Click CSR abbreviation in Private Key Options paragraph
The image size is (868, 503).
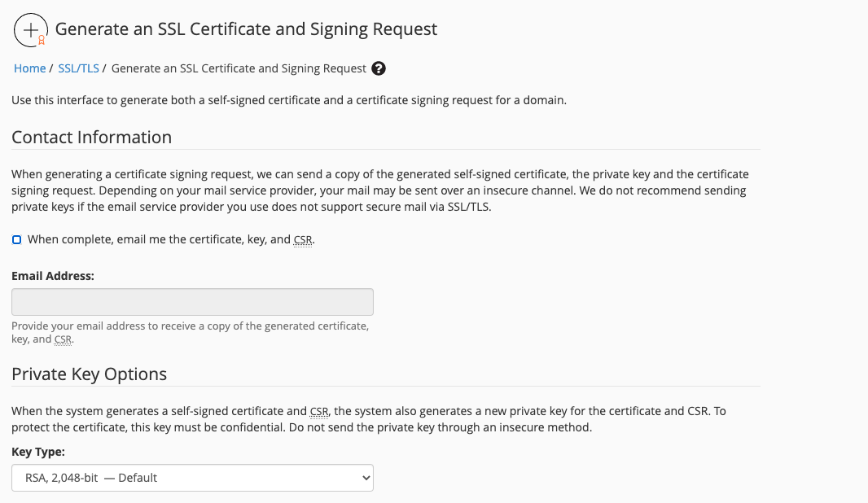point(319,412)
